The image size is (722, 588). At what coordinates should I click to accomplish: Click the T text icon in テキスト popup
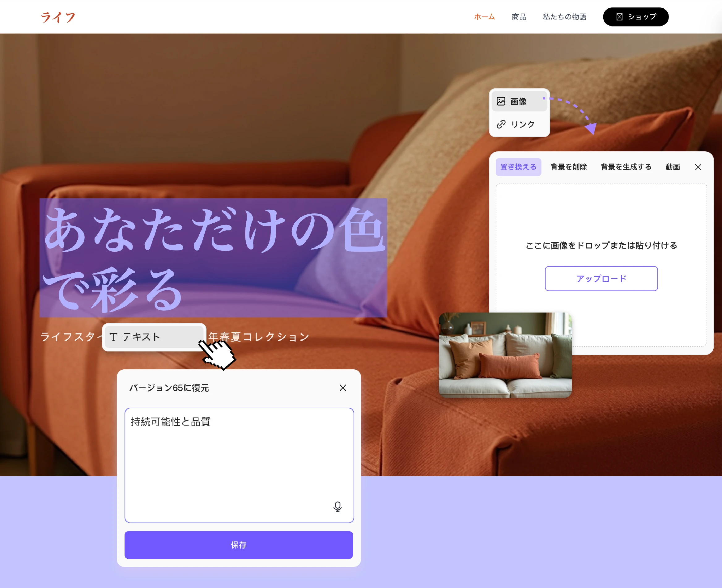point(113,337)
